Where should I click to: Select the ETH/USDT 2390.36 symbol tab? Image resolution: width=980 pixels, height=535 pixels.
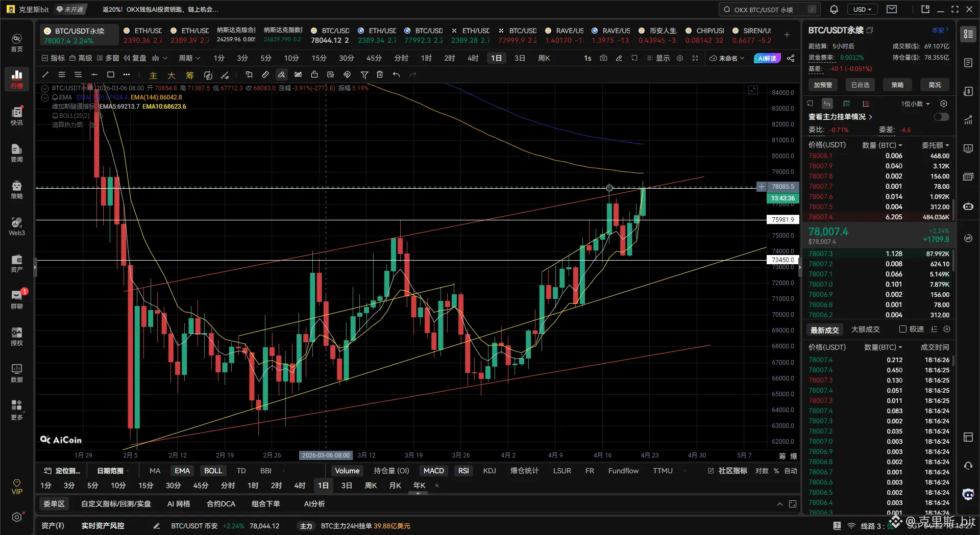[142, 35]
